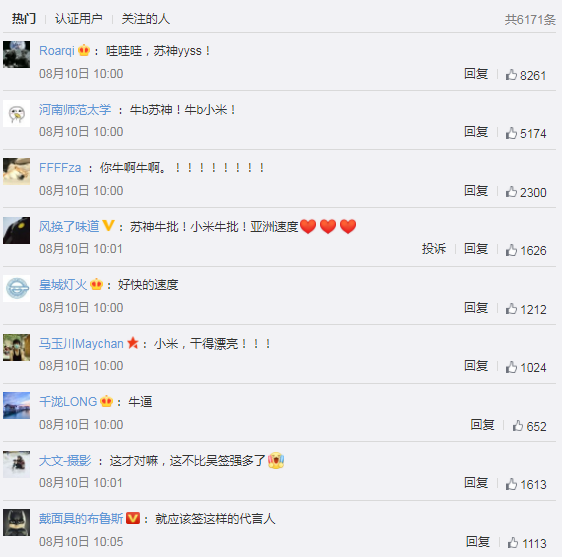Give thumbs-up to 马玉川Maychan's comment

(511, 367)
